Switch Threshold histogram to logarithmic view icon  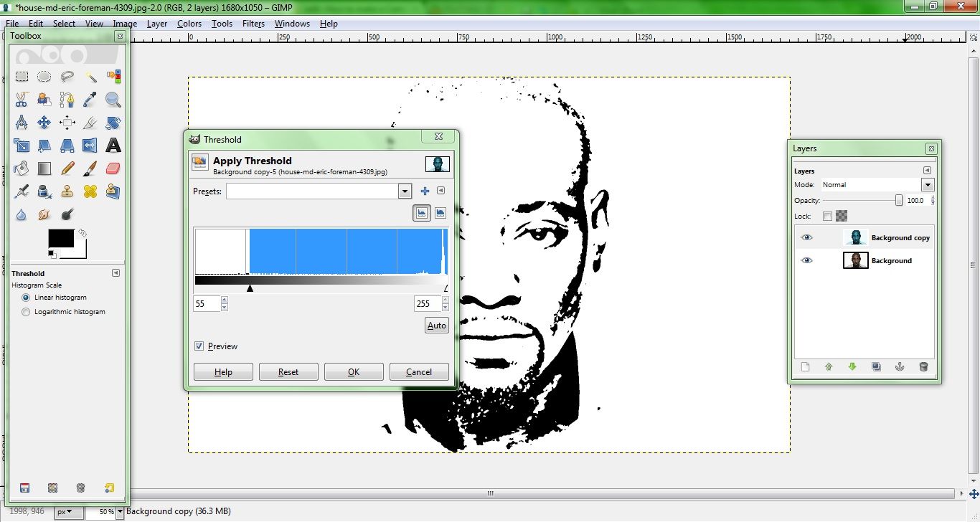[440, 213]
